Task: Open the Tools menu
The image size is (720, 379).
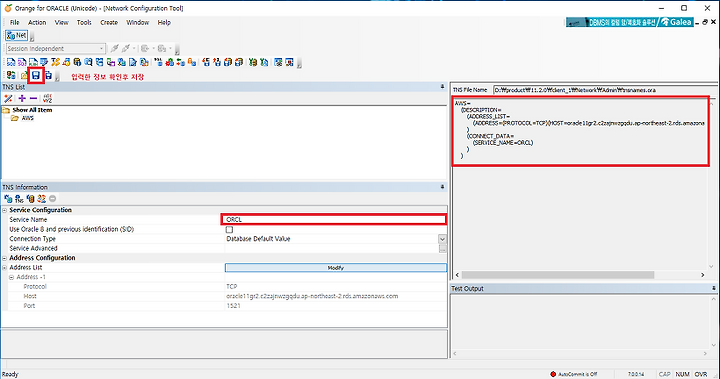Action: (84, 22)
